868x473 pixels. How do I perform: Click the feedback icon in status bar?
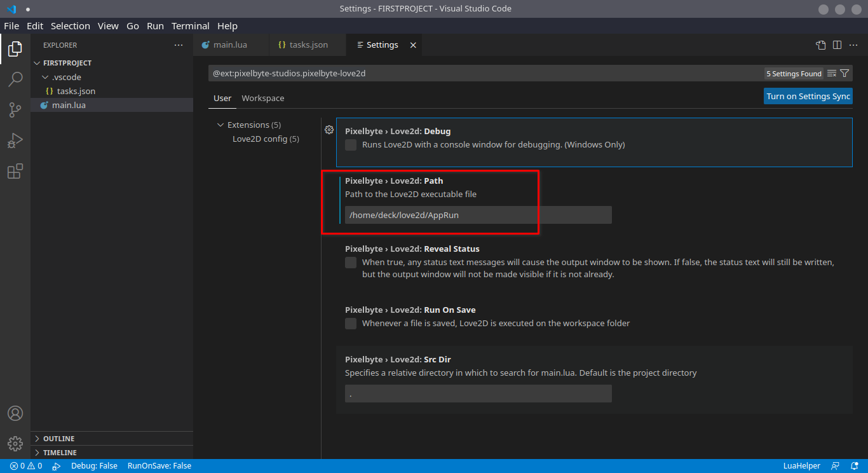(x=836, y=466)
